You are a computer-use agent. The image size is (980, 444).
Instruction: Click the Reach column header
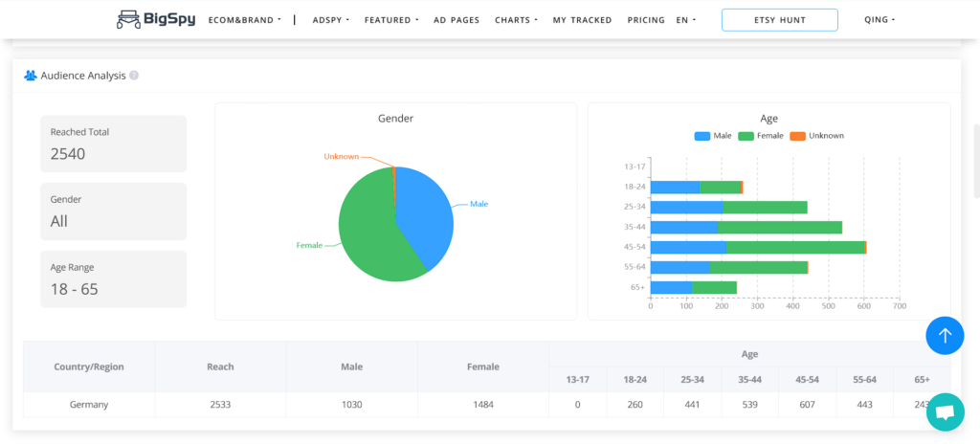click(x=220, y=367)
